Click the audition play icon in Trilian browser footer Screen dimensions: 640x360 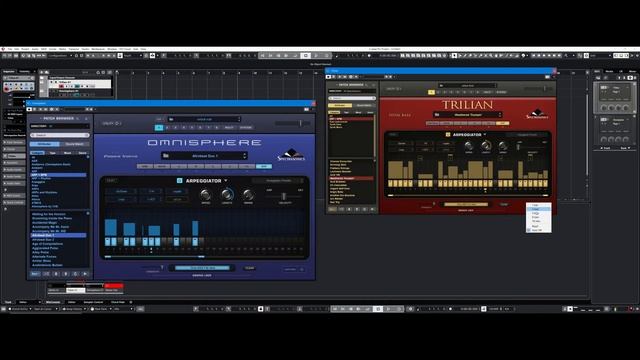point(372,209)
